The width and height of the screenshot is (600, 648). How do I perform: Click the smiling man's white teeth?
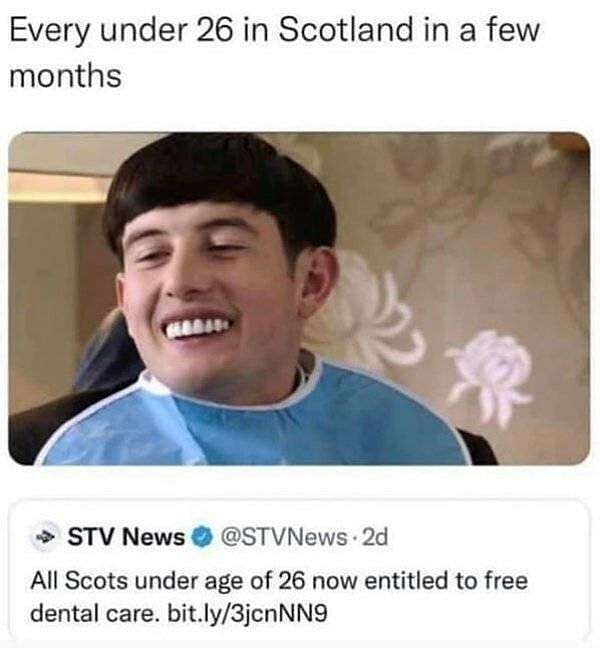[x=197, y=329]
